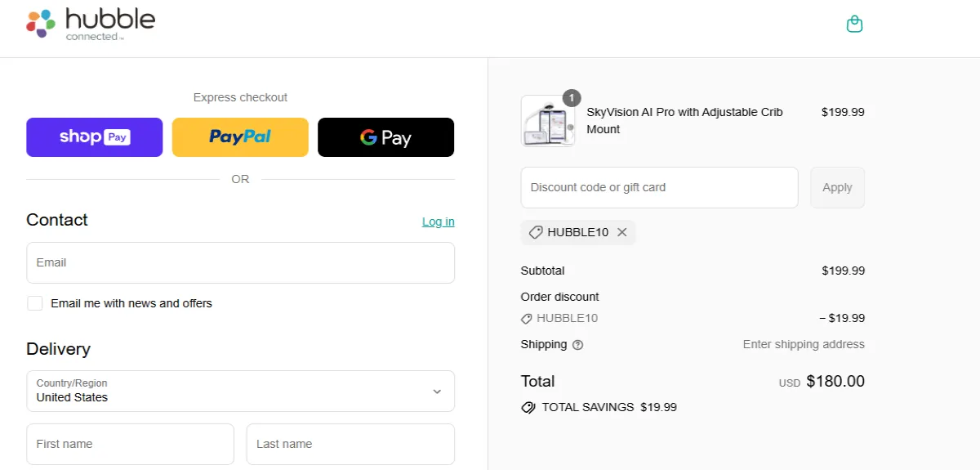Click the Enter shipping address text
The height and width of the screenshot is (470, 980).
point(804,344)
